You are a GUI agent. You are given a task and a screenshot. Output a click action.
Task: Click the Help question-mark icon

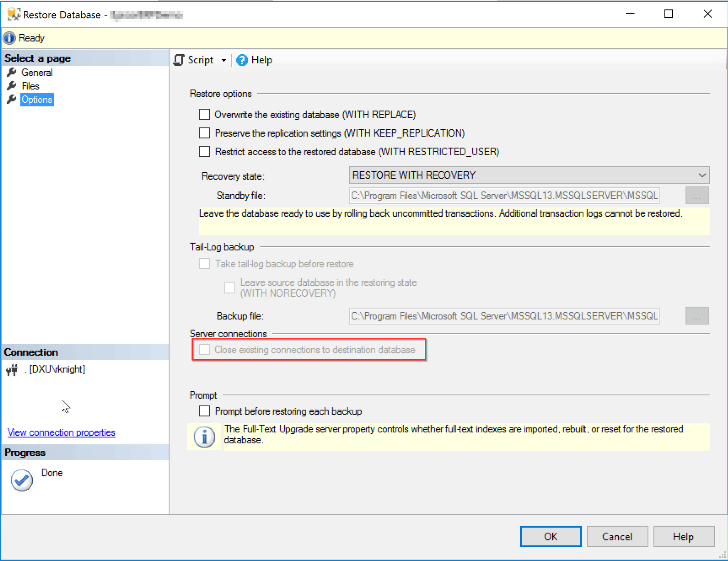241,60
